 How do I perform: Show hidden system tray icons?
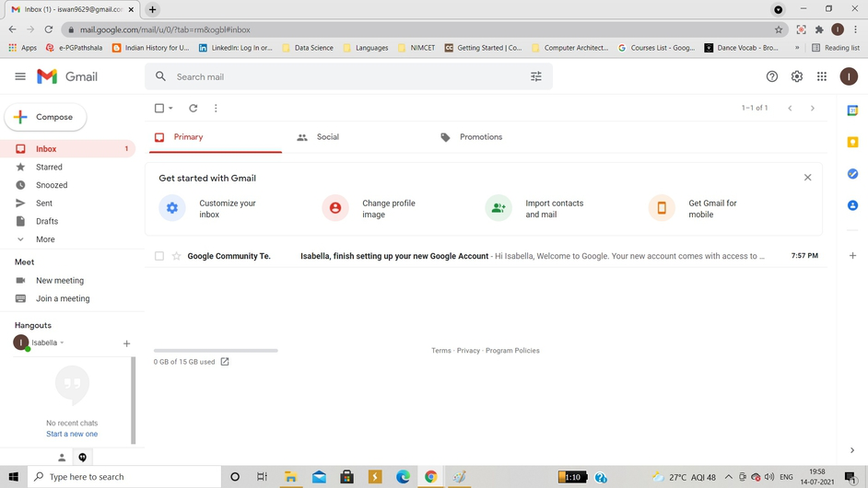click(x=729, y=477)
